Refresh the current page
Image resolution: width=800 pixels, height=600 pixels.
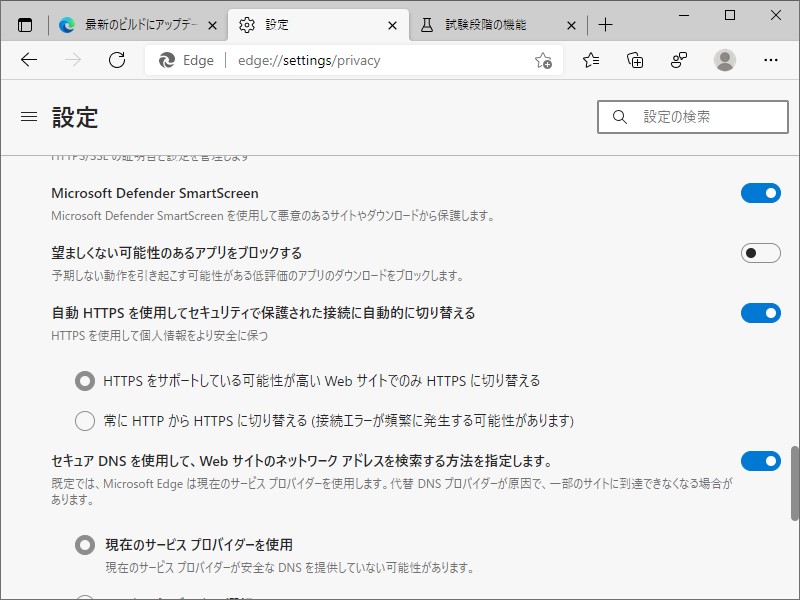(x=117, y=60)
